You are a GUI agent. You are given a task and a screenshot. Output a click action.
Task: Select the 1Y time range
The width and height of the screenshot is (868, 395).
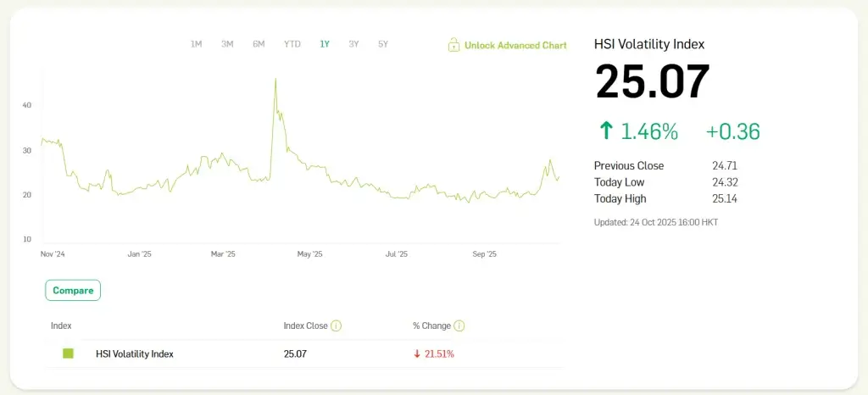tap(325, 44)
